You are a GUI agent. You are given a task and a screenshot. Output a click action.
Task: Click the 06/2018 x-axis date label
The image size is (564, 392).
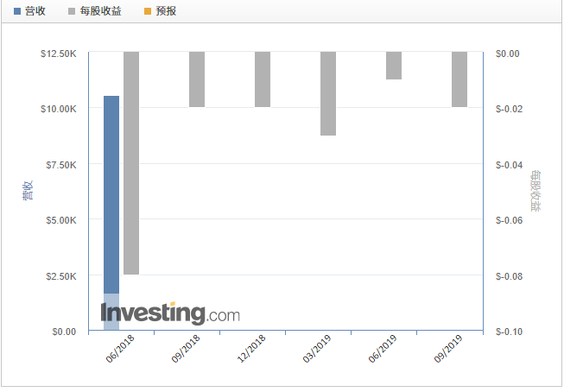coord(120,350)
